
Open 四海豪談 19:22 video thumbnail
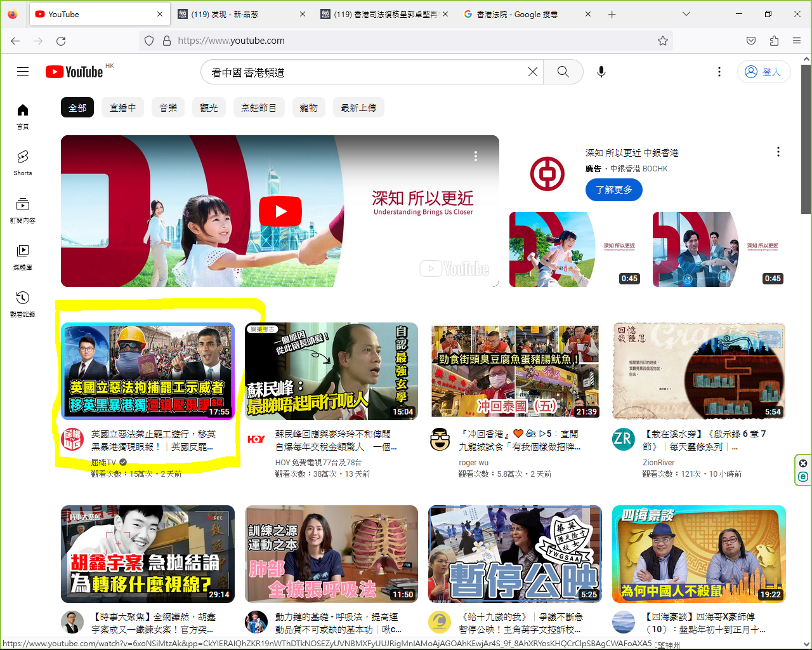pos(699,554)
